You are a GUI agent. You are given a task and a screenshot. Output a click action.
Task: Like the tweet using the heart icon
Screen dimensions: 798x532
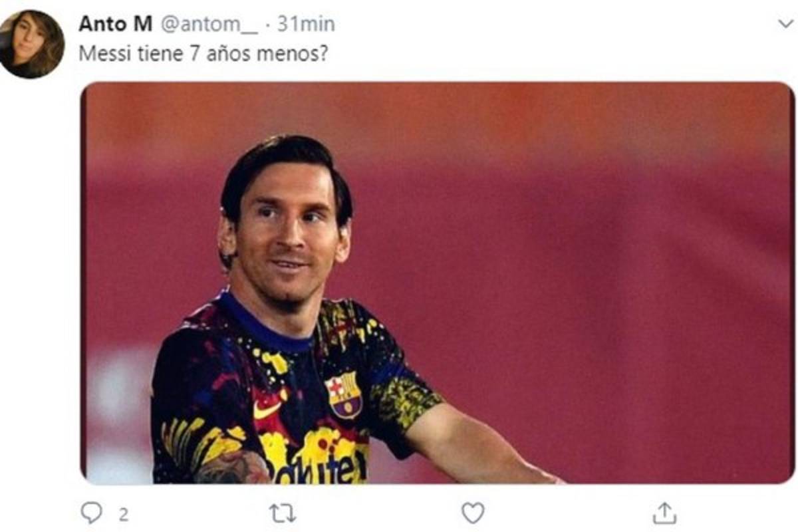click(x=473, y=512)
